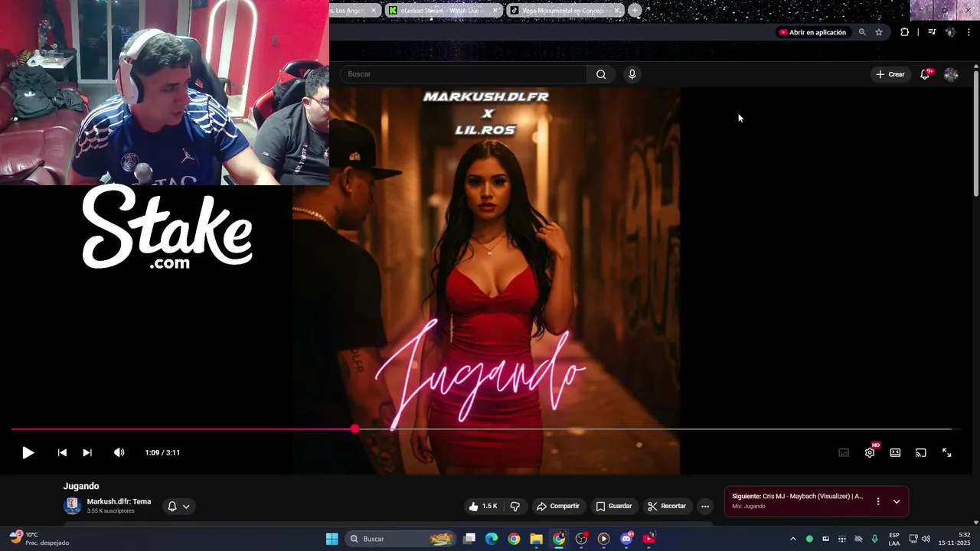Open Chrome three-dot menu
This screenshot has width=980, height=551.
click(969, 32)
